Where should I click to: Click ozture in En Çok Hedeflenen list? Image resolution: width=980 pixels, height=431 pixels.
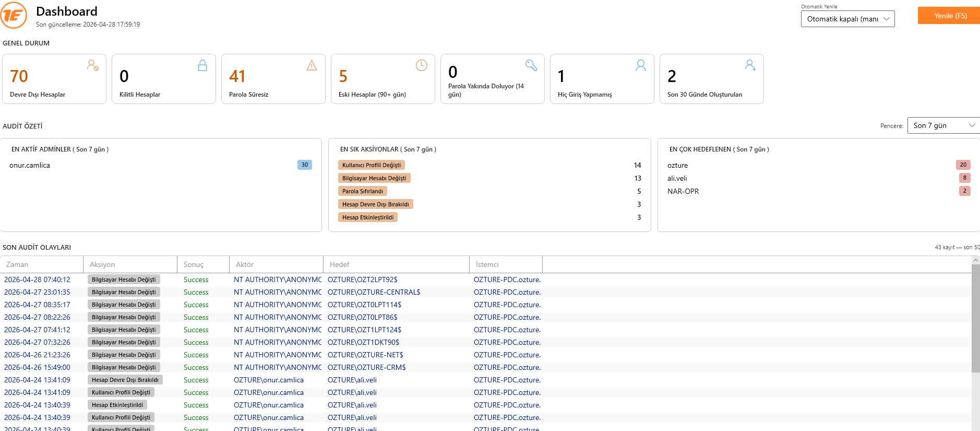(677, 165)
